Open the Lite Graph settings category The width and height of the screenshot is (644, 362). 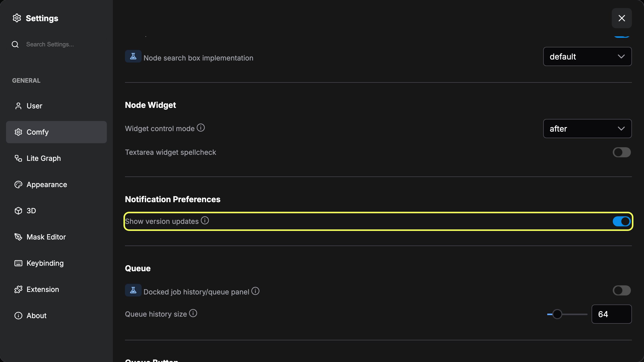pyautogui.click(x=56, y=158)
